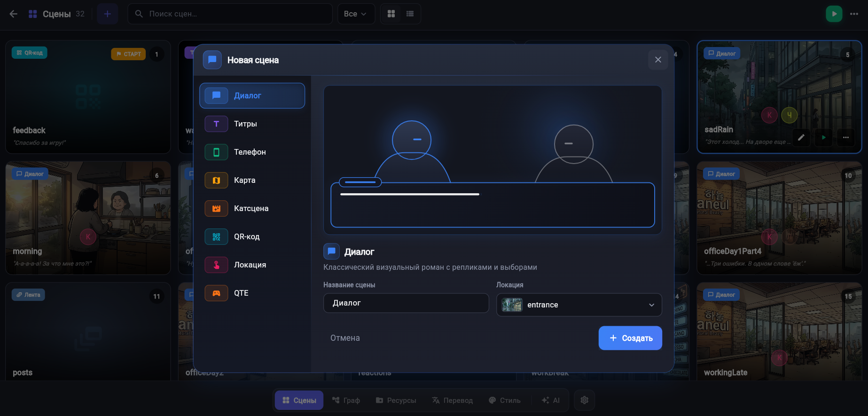Click the Лента badge on posts card
The image size is (868, 416).
[x=28, y=295]
